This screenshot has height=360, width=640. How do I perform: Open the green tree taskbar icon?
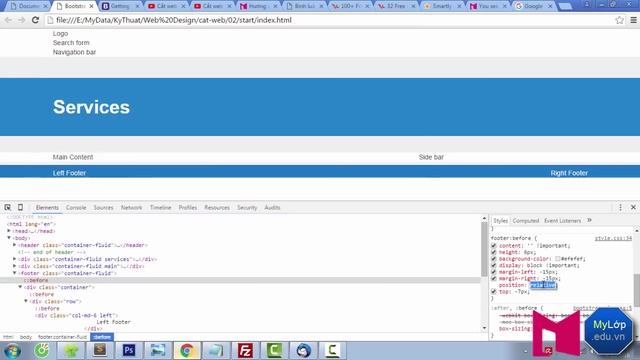point(71,351)
